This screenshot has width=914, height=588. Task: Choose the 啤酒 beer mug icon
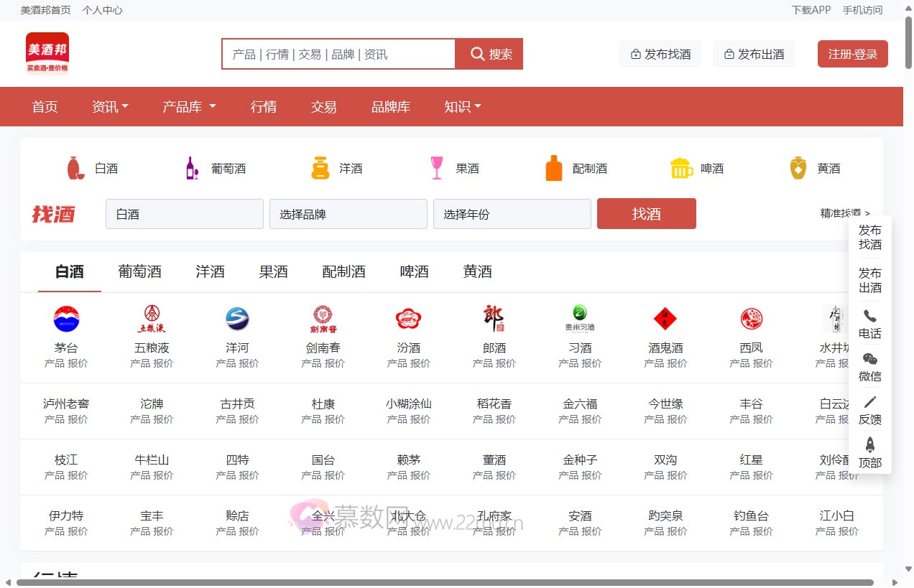point(680,168)
